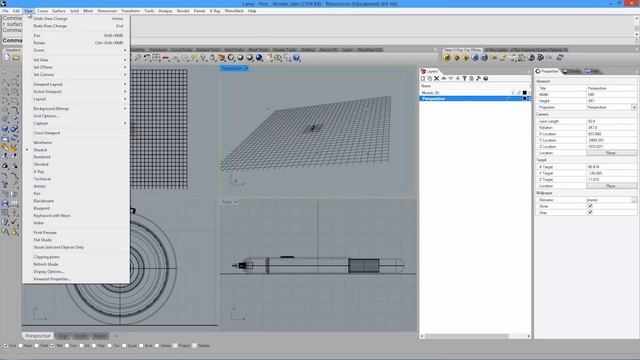Open the Projection dropdown in Properties
The image size is (640, 360).
click(x=634, y=107)
